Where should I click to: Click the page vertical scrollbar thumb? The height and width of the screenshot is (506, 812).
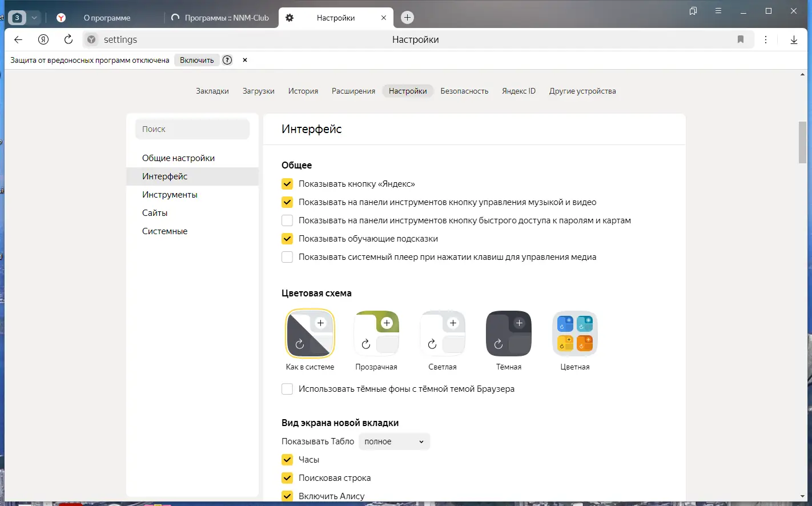(x=802, y=143)
